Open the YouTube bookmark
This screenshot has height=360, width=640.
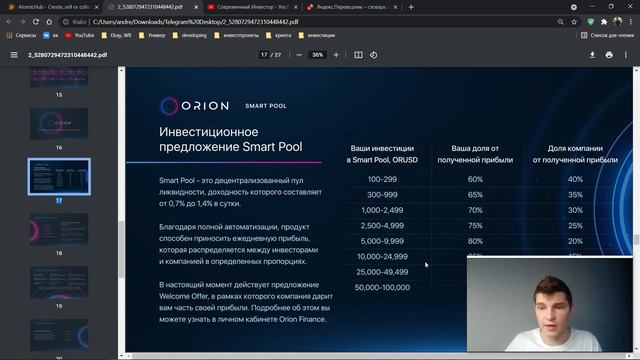[80, 35]
